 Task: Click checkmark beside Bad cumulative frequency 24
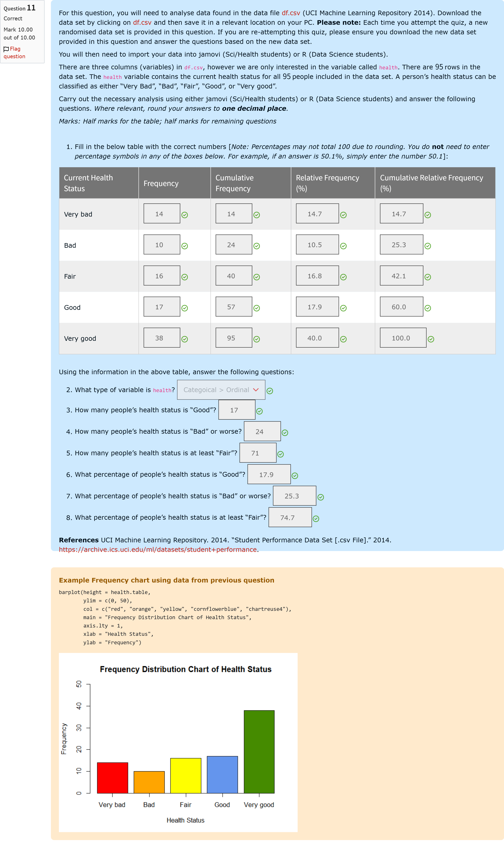coord(257,246)
